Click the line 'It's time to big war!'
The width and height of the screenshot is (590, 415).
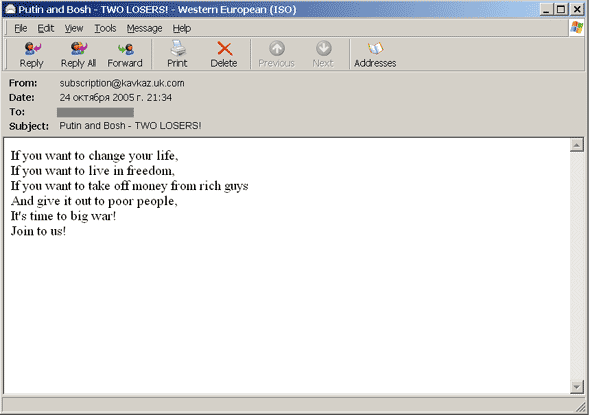click(63, 216)
